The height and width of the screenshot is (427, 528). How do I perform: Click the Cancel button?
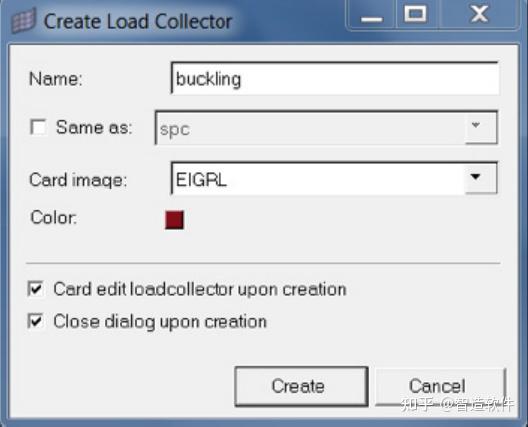coord(440,386)
